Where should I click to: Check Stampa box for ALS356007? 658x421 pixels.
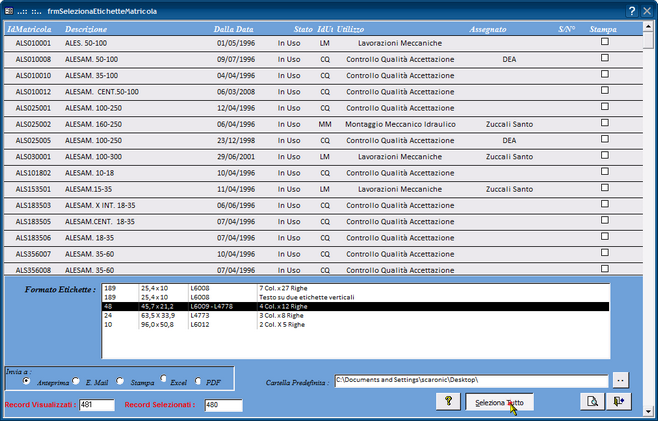(605, 253)
